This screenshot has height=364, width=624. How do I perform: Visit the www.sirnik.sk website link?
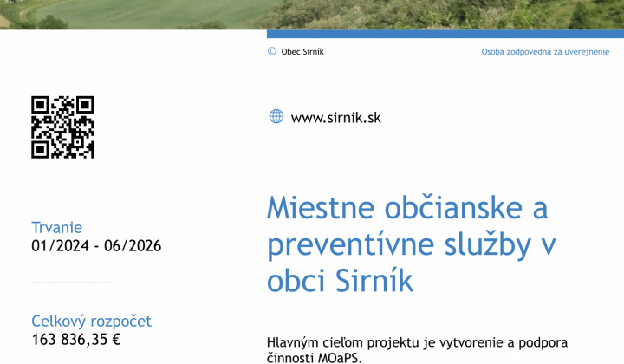point(335,118)
